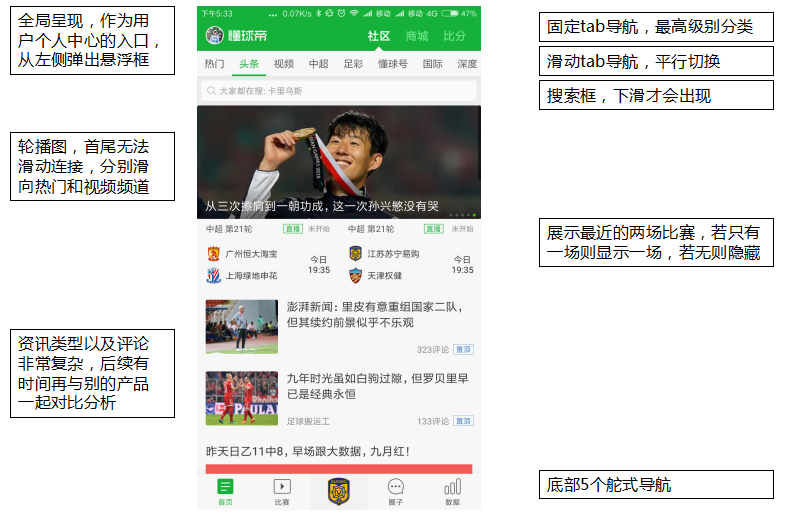
Task: Open the 比赛 match icon in bottom bar
Action: click(282, 486)
